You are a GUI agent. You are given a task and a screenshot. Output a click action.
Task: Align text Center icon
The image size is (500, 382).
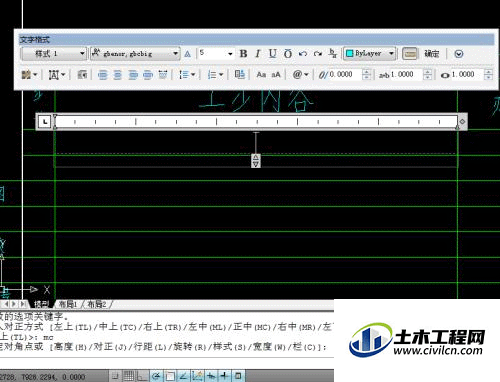(118, 75)
